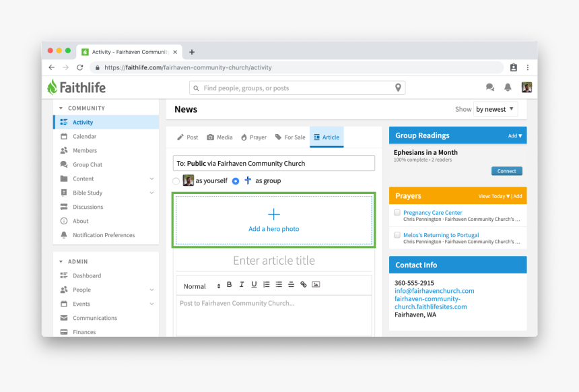
Task: Reload the browser page
Action: (x=79, y=67)
